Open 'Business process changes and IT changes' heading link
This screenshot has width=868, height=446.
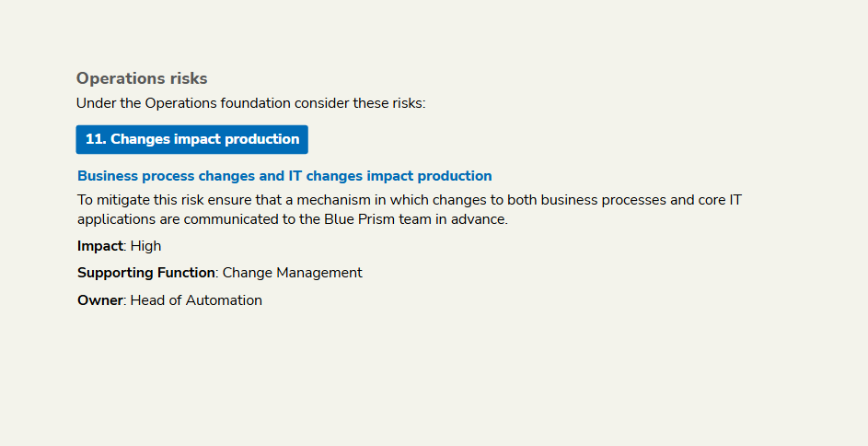(x=284, y=176)
